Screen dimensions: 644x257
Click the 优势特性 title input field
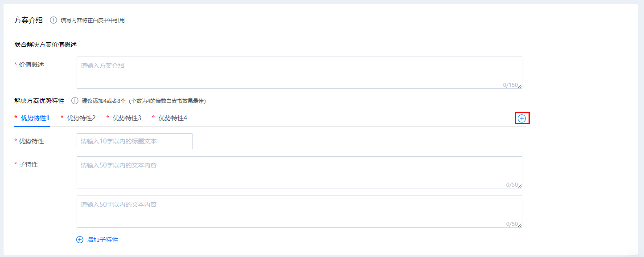point(135,141)
